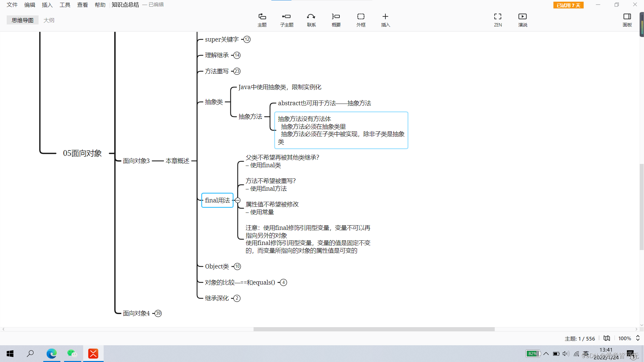The width and height of the screenshot is (644, 362).
Task: Open the 插入 menu in menu bar
Action: coord(47,5)
